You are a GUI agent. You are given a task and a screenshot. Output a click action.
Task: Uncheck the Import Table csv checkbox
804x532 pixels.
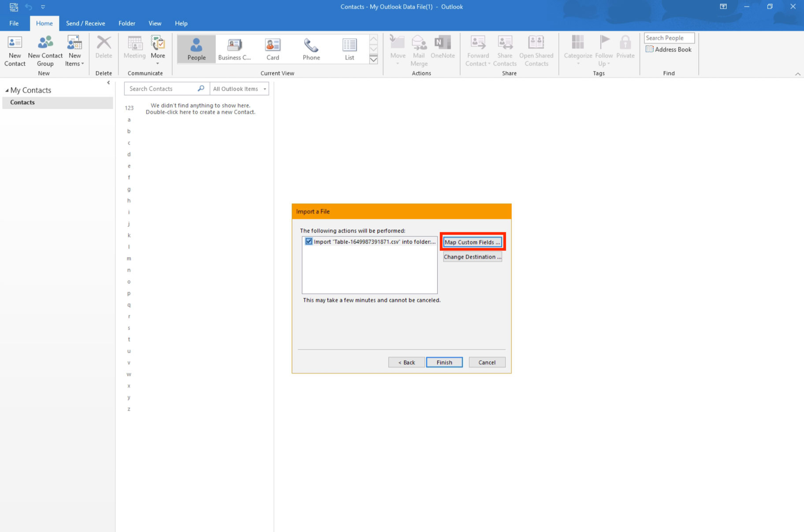tap(309, 241)
